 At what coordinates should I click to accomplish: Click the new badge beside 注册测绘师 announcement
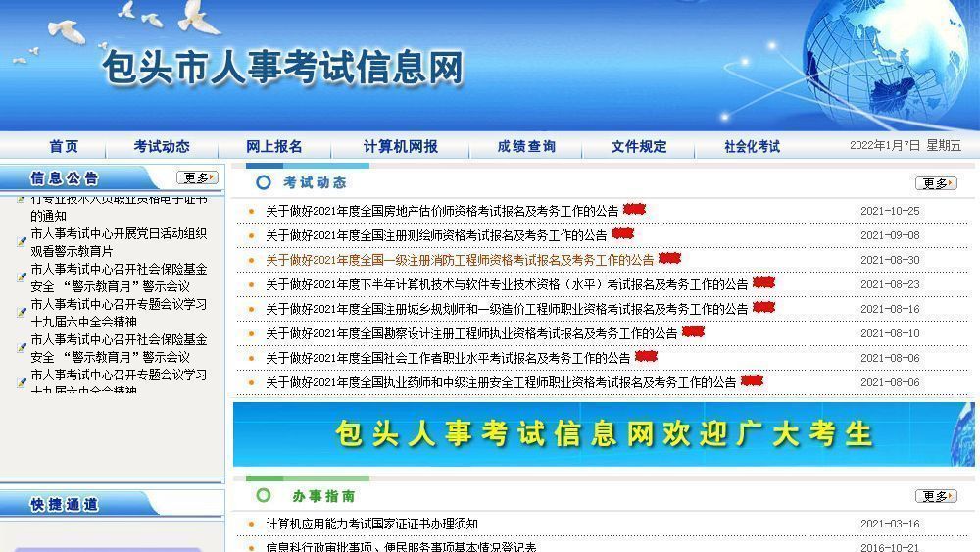(x=622, y=234)
